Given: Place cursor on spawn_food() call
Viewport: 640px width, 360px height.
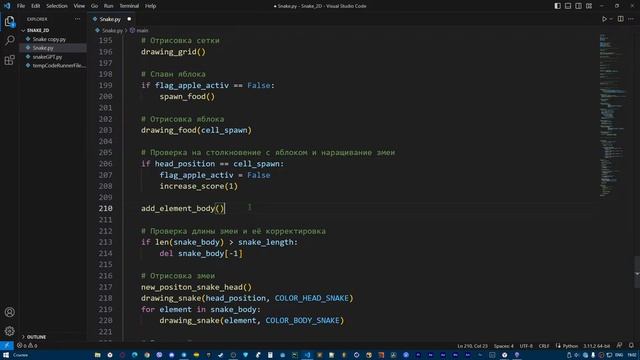Looking at the screenshot, I should (x=187, y=96).
